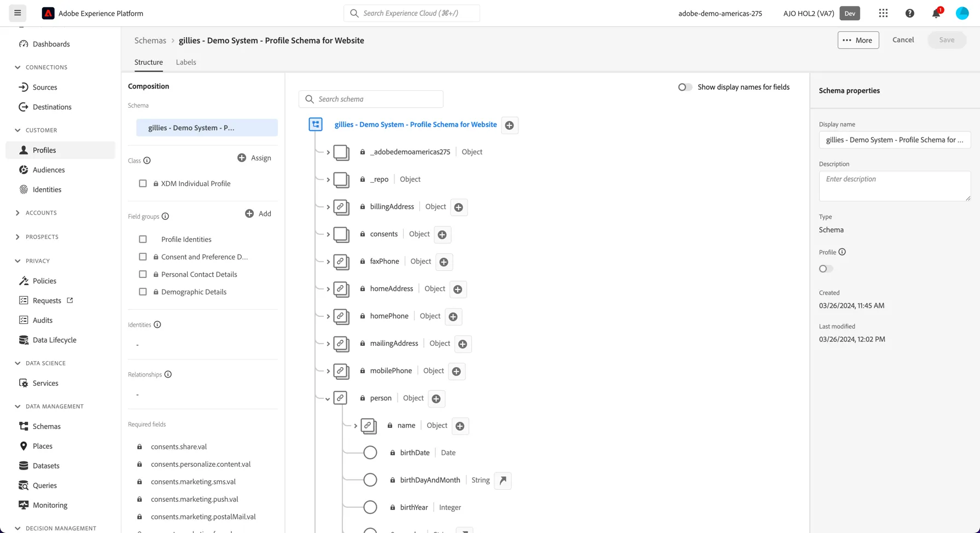Select the Structure tab

(x=149, y=62)
